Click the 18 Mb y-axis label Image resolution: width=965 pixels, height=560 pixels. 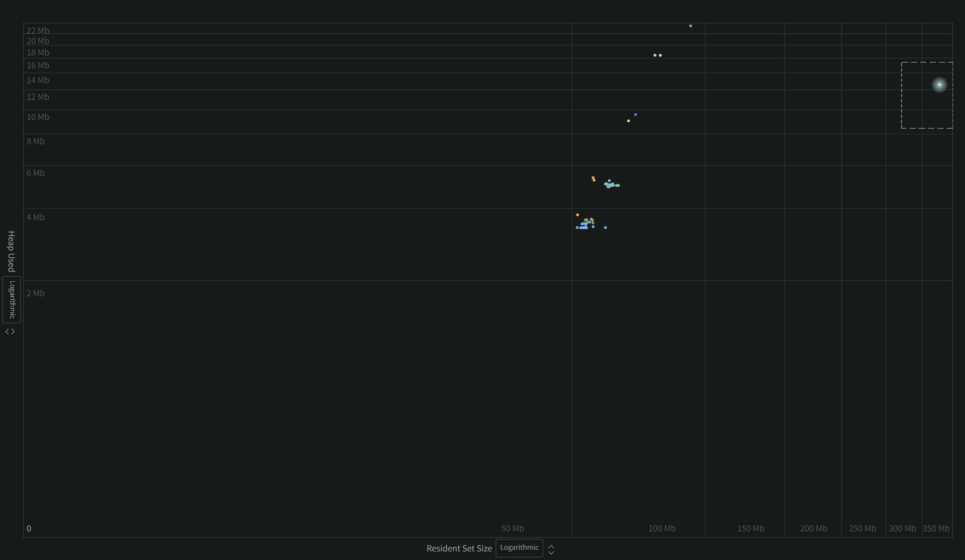(x=38, y=52)
